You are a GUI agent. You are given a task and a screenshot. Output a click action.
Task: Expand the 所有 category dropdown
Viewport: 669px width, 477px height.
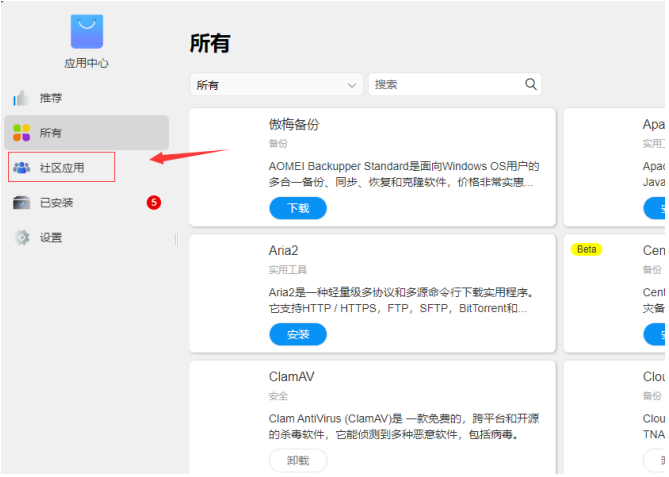tap(276, 84)
